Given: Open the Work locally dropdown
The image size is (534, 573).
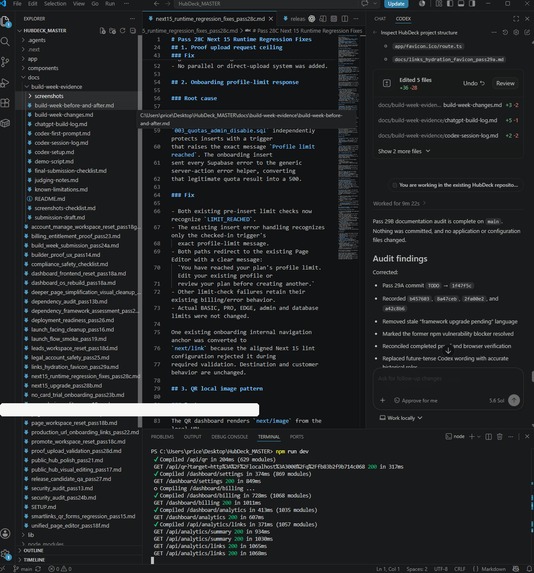Looking at the screenshot, I should (x=401, y=418).
